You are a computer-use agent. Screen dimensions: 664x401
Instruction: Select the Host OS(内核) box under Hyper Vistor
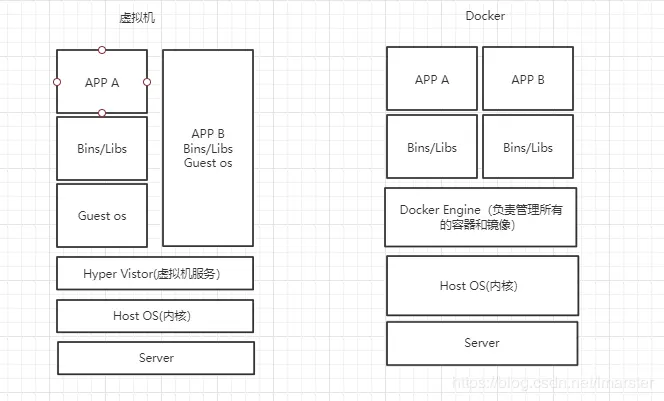click(x=155, y=316)
